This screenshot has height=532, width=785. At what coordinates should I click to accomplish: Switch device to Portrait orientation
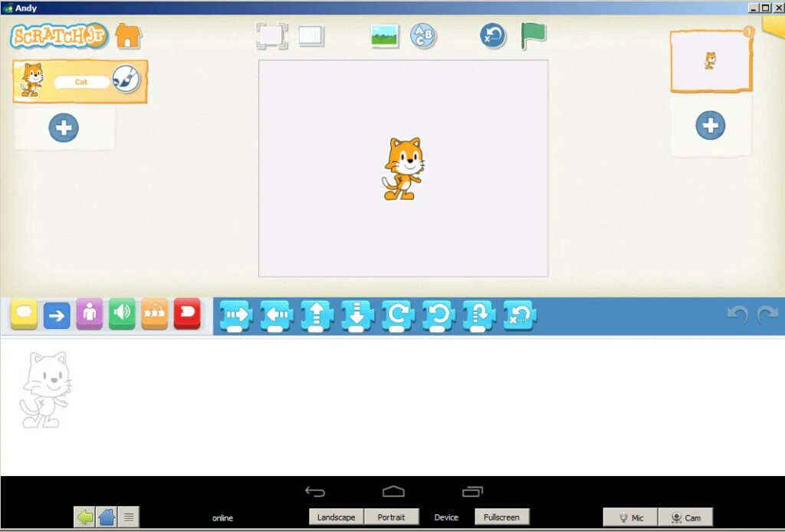391,517
